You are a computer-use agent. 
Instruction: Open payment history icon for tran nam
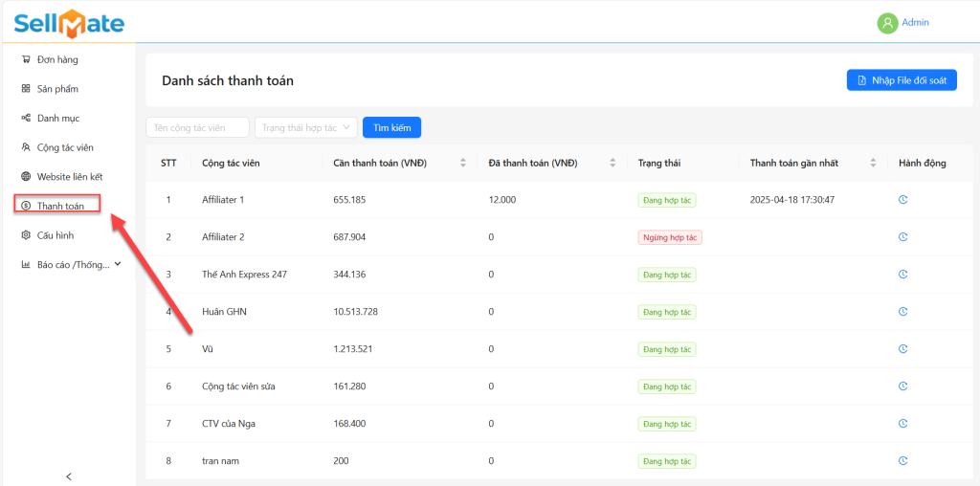902,461
